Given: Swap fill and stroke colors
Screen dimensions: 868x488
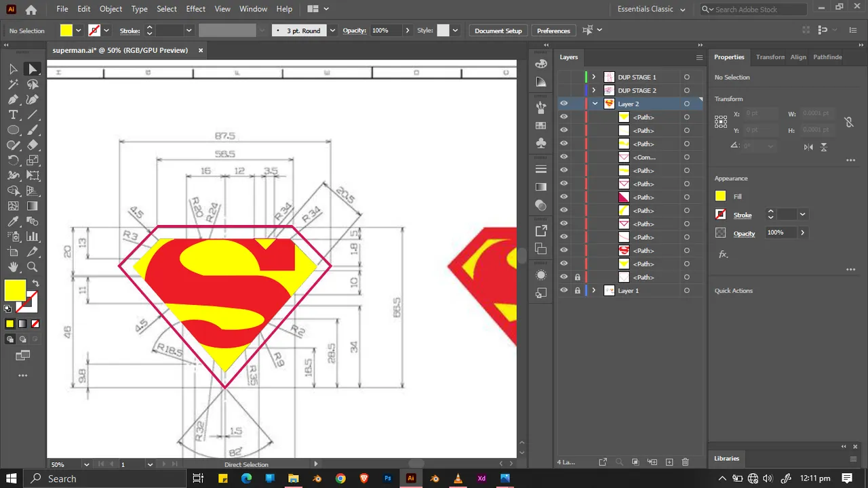Looking at the screenshot, I should coord(35,283).
